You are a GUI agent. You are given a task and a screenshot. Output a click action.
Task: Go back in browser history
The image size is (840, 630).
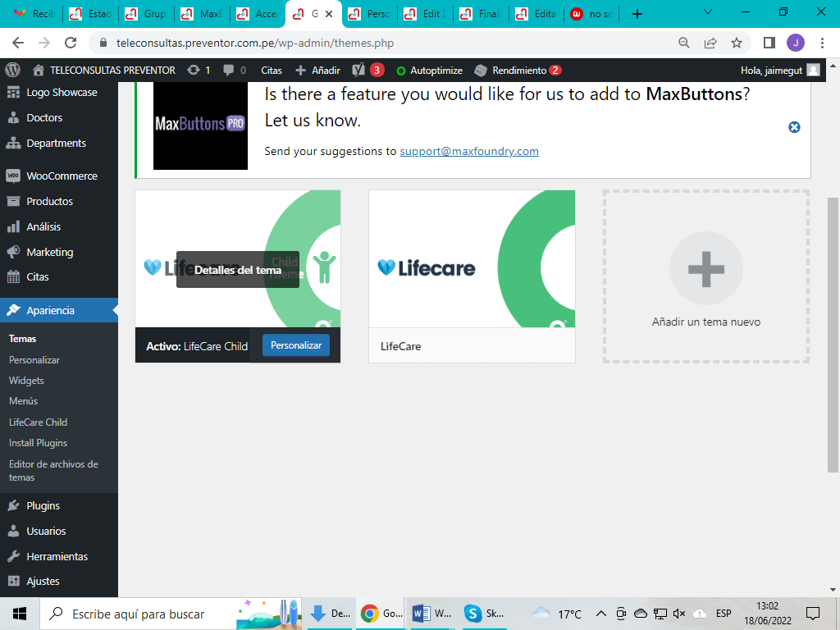pos(18,43)
